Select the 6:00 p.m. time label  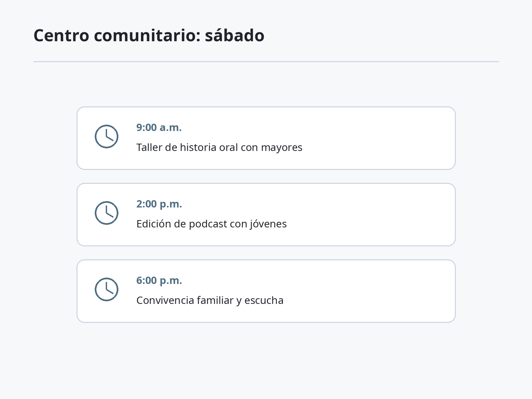[x=159, y=280]
